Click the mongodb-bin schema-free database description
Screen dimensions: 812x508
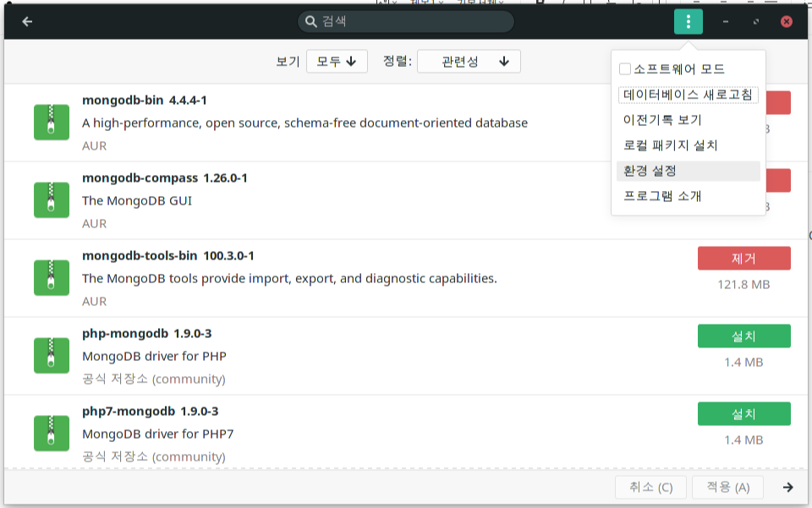305,123
